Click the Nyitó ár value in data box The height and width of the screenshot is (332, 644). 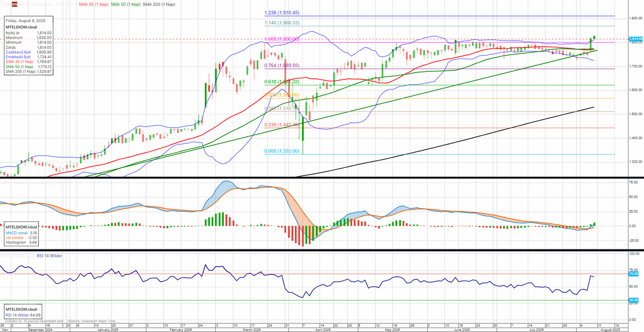coord(45,33)
